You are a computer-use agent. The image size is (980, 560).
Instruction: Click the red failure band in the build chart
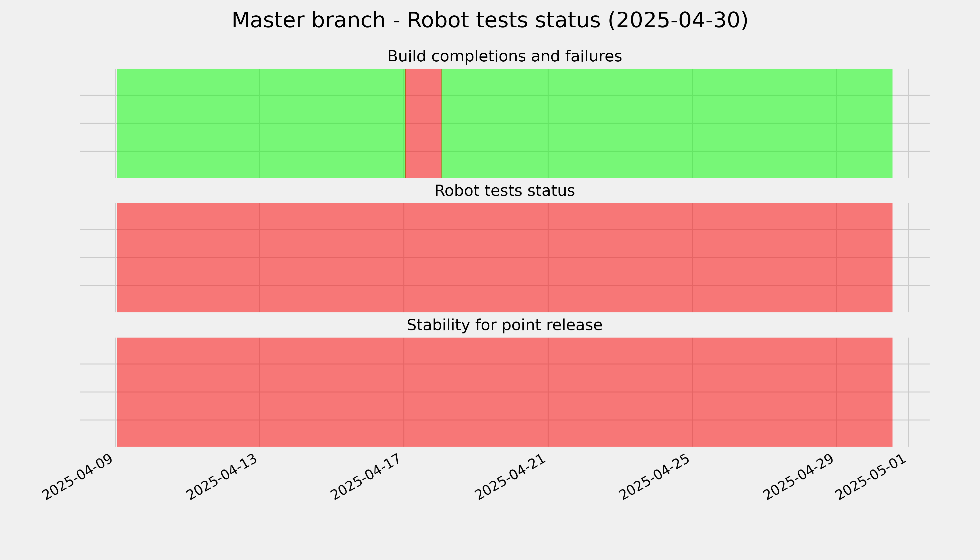[423, 123]
